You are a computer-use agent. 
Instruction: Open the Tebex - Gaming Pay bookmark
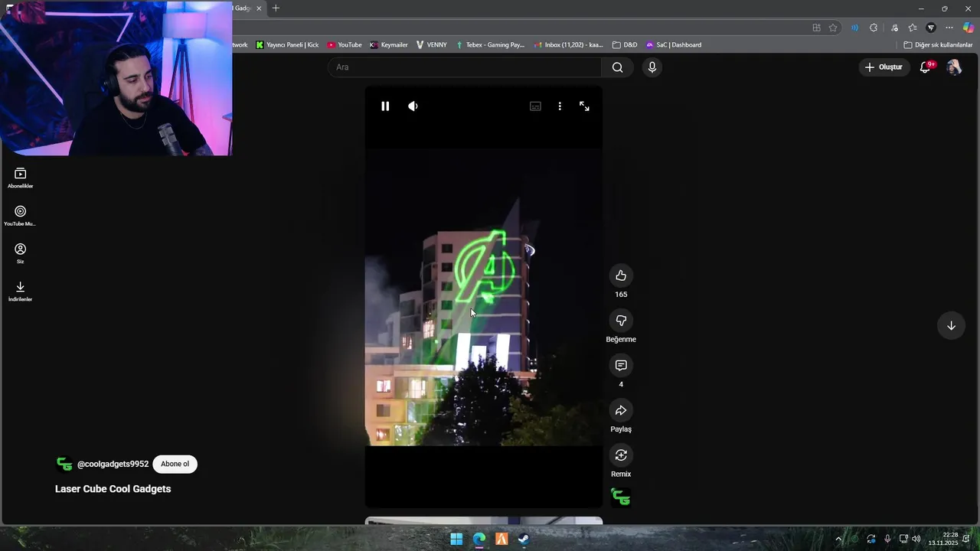coord(490,44)
